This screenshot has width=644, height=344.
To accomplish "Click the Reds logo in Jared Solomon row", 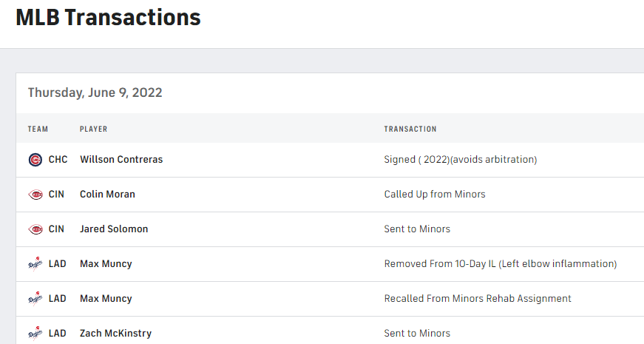I will 35,229.
